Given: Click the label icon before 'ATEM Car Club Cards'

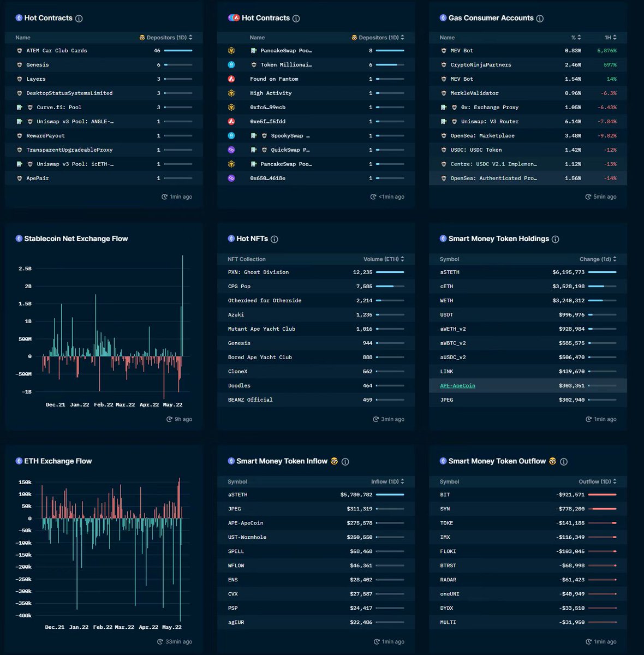Looking at the screenshot, I should pyautogui.click(x=20, y=50).
